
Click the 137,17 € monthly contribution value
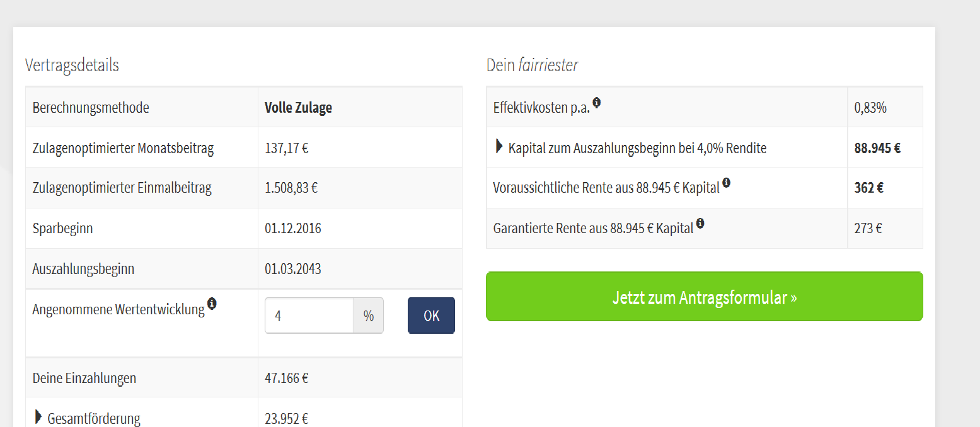pos(286,149)
